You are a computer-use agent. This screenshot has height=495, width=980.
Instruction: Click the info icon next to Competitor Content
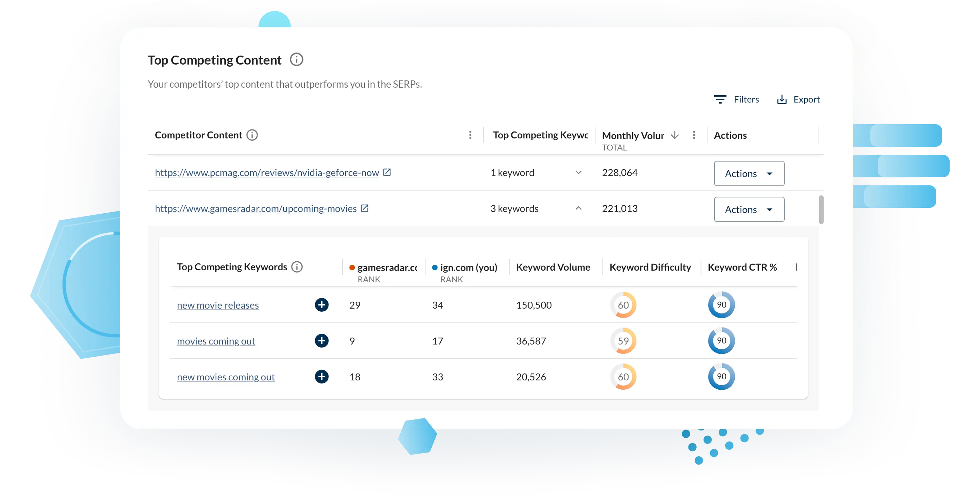(252, 135)
